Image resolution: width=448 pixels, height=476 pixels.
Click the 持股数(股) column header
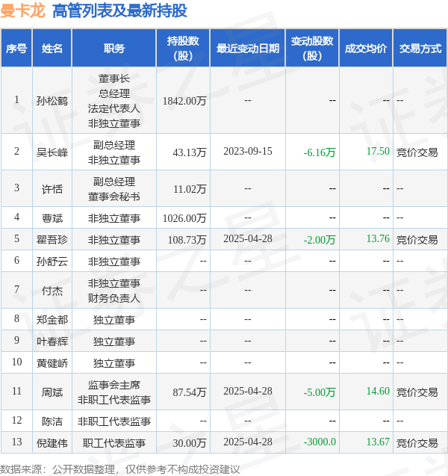pos(183,49)
